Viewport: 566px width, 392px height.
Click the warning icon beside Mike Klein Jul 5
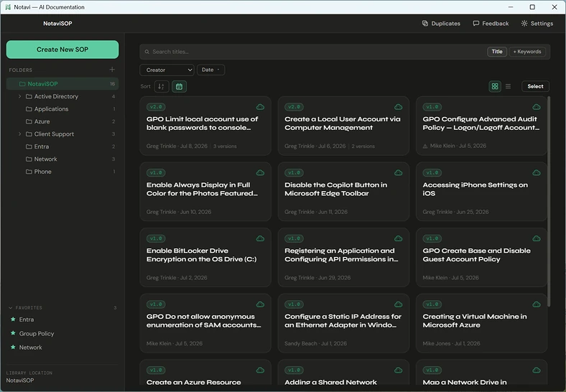[425, 146]
